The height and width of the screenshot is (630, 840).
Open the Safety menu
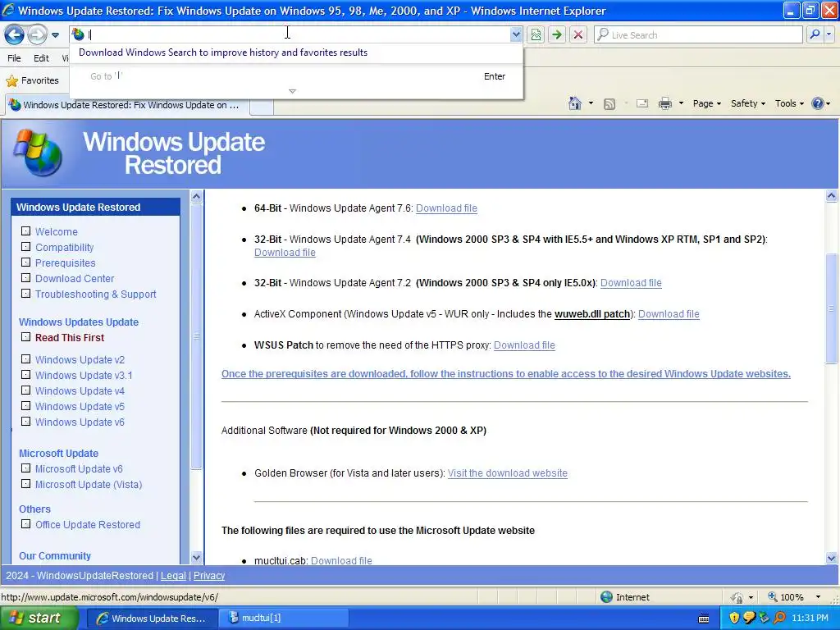[748, 103]
